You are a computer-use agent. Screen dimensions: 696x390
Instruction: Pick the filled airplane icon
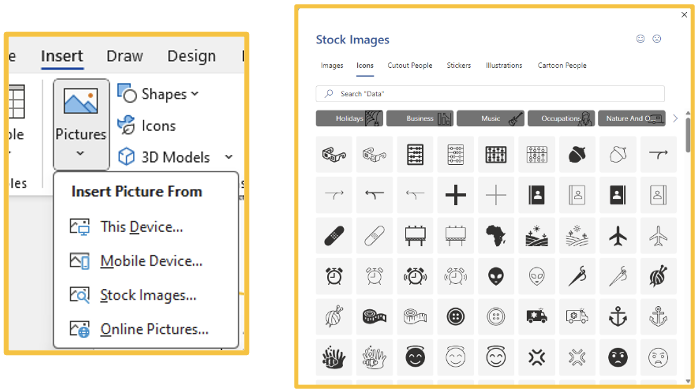pyautogui.click(x=617, y=236)
